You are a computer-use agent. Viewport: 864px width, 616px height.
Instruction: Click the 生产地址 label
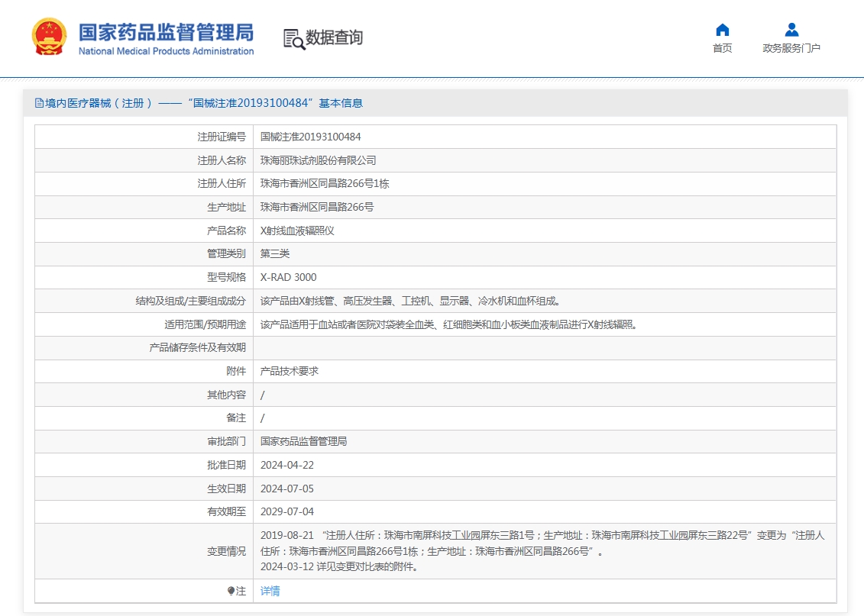pyautogui.click(x=226, y=207)
